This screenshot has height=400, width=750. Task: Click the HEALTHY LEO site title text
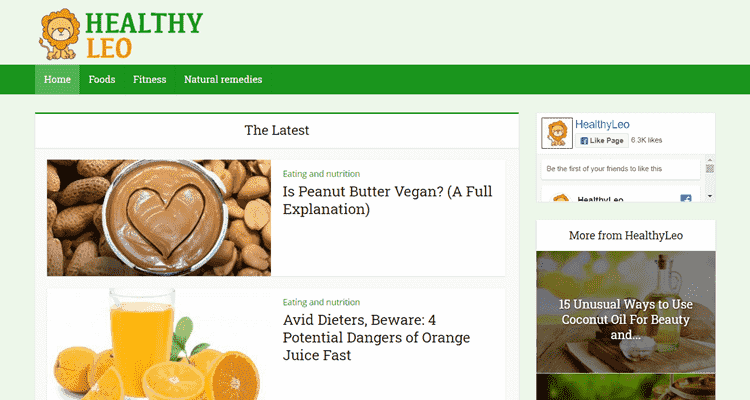(x=144, y=35)
